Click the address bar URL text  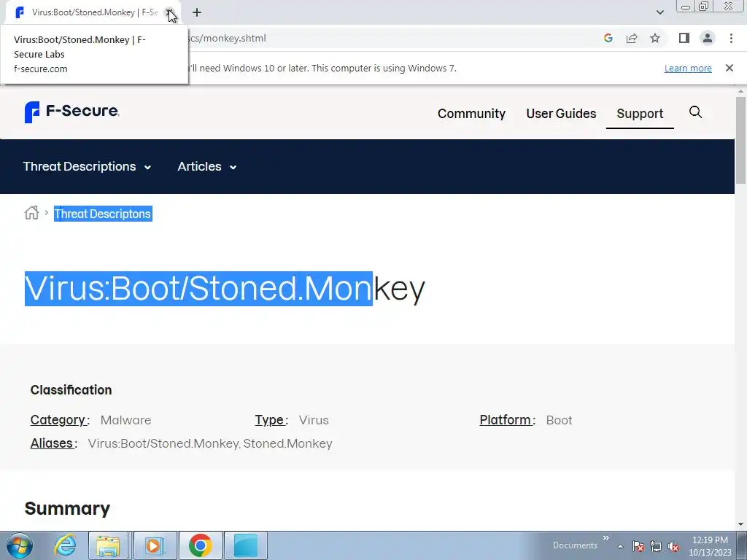tap(228, 39)
